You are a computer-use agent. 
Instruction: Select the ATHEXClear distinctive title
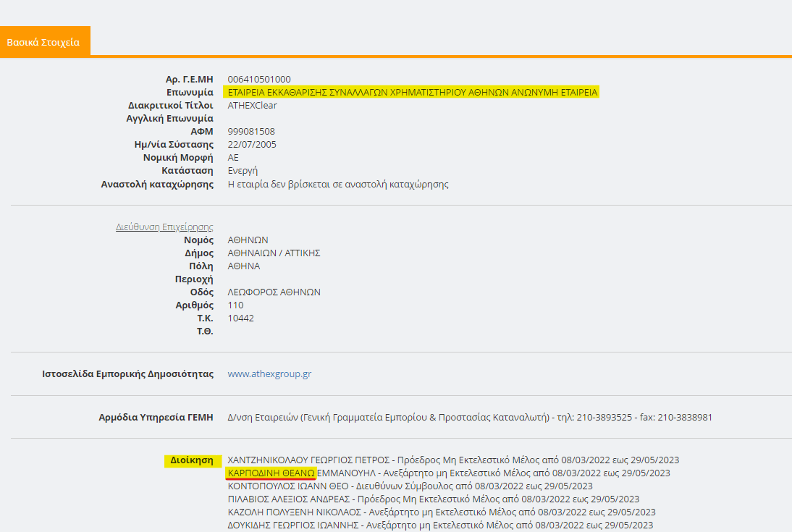click(x=252, y=106)
